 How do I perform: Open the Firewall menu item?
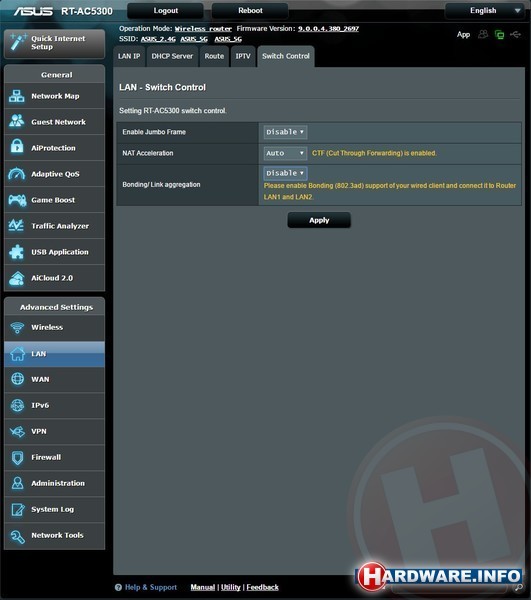click(x=54, y=457)
